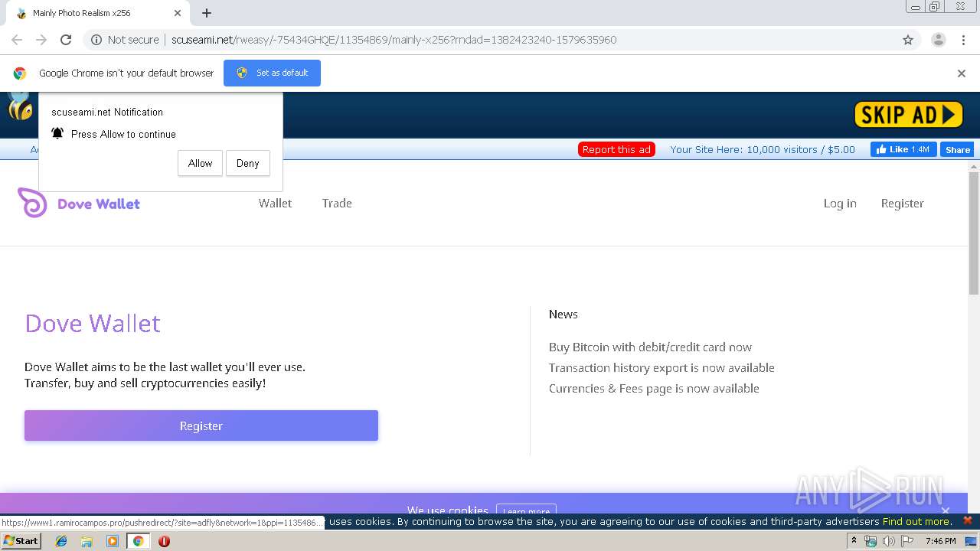Click the red Opera-style taskbar icon
The height and width of the screenshot is (551, 980).
[164, 541]
